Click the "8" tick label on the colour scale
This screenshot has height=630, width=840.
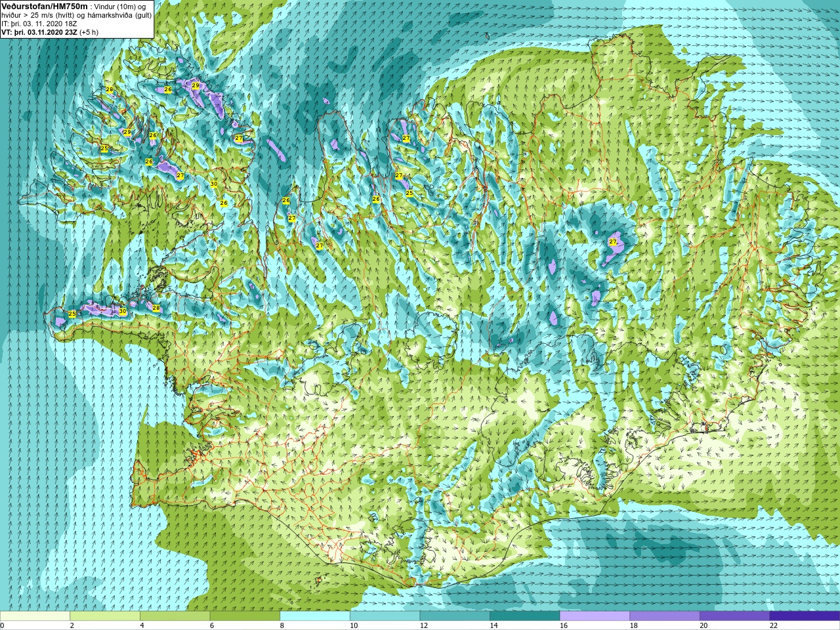(282, 625)
